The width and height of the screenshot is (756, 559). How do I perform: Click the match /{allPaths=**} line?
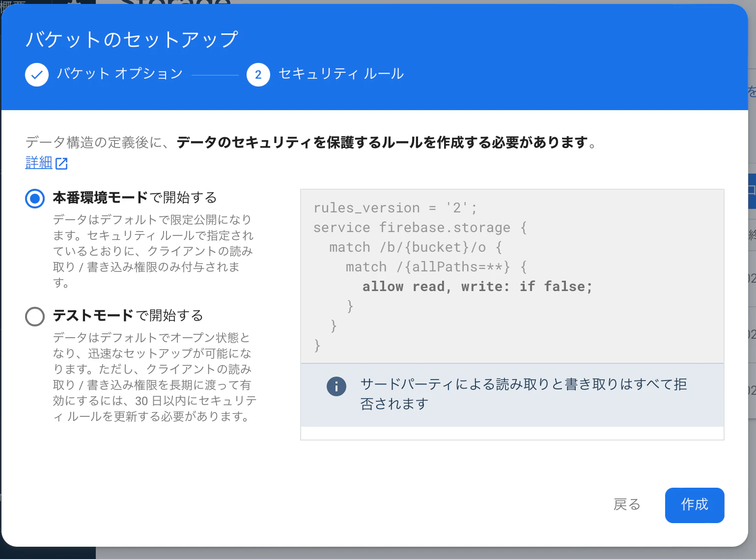click(x=436, y=267)
